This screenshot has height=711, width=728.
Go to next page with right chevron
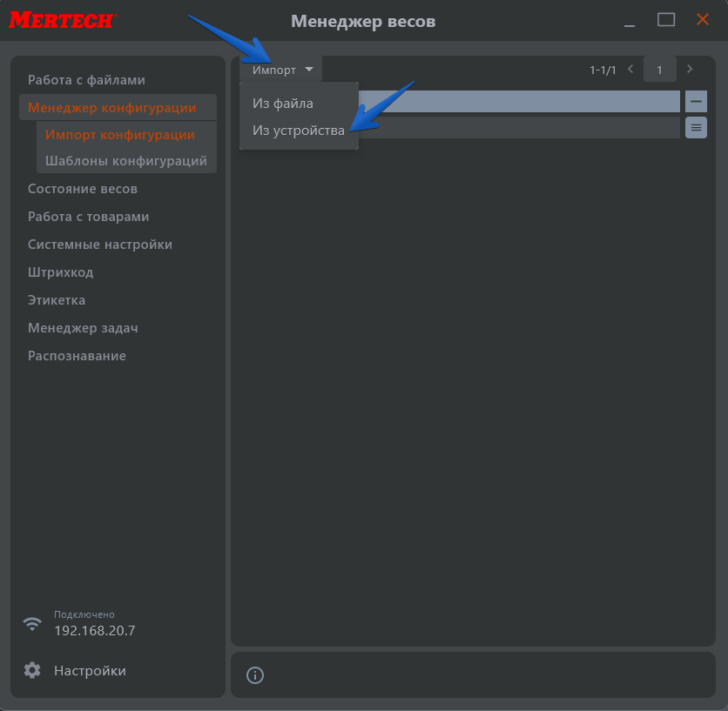click(690, 69)
